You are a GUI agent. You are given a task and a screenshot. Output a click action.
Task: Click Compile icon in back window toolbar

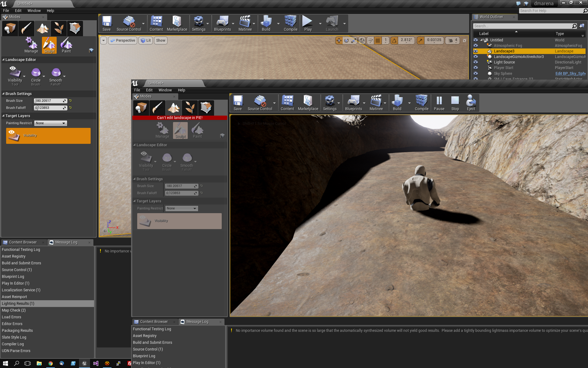(290, 24)
